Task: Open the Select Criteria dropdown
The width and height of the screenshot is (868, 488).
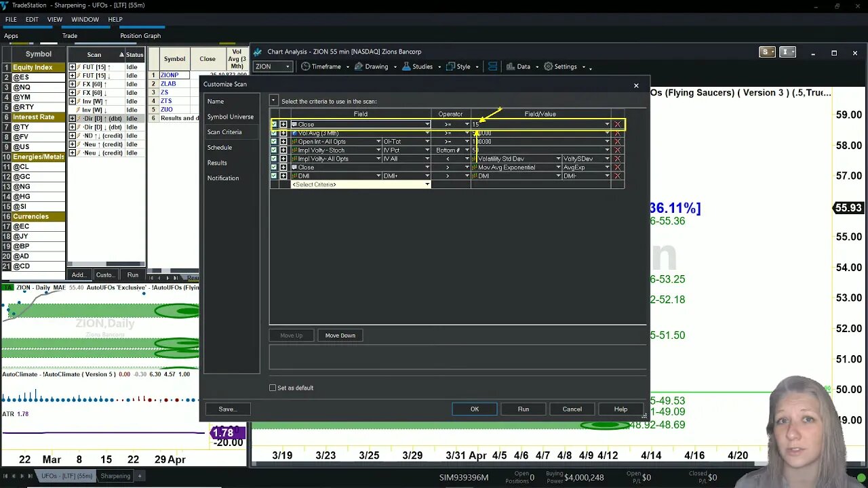Action: point(427,184)
